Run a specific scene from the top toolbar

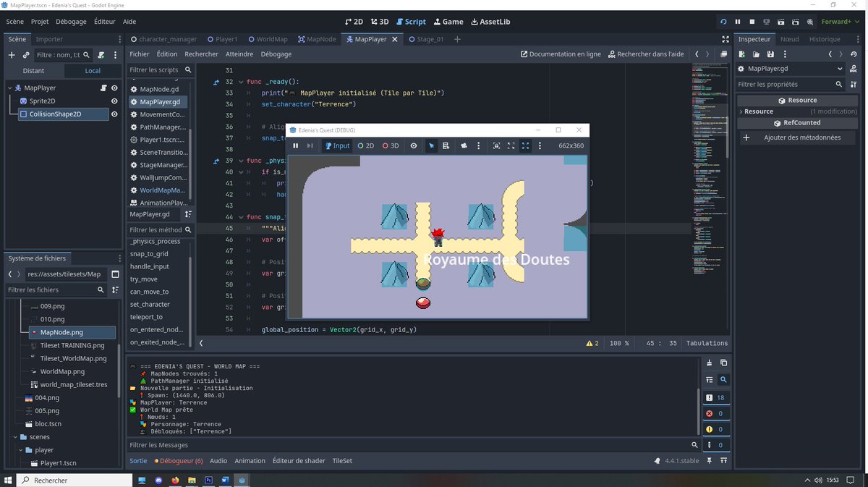point(796,22)
